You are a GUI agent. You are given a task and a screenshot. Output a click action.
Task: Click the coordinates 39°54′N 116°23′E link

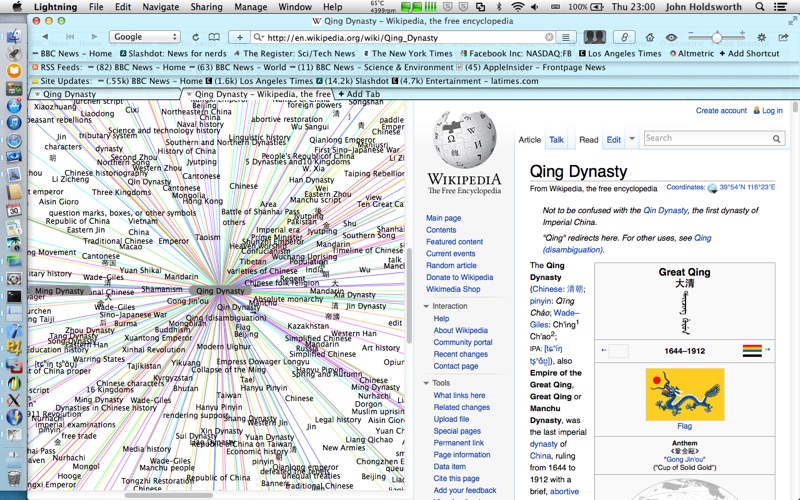pyautogui.click(x=746, y=187)
